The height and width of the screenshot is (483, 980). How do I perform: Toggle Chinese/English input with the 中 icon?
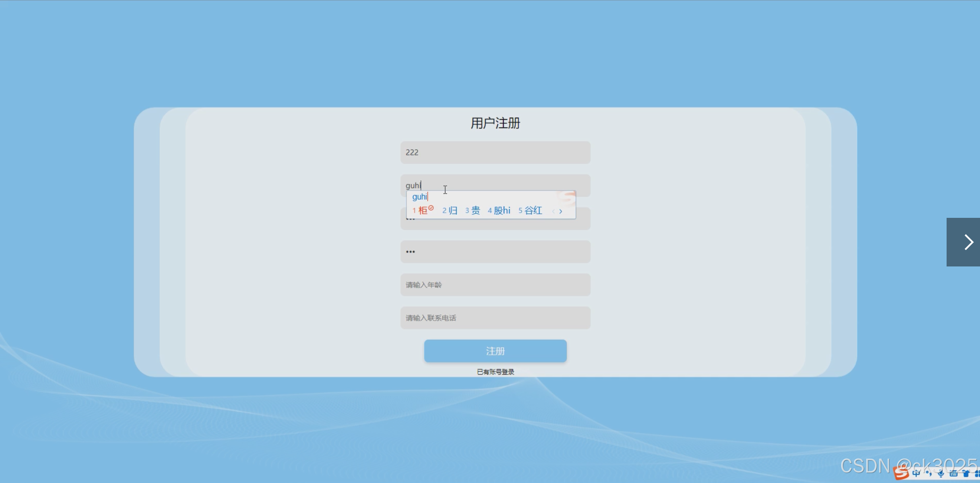pos(916,474)
